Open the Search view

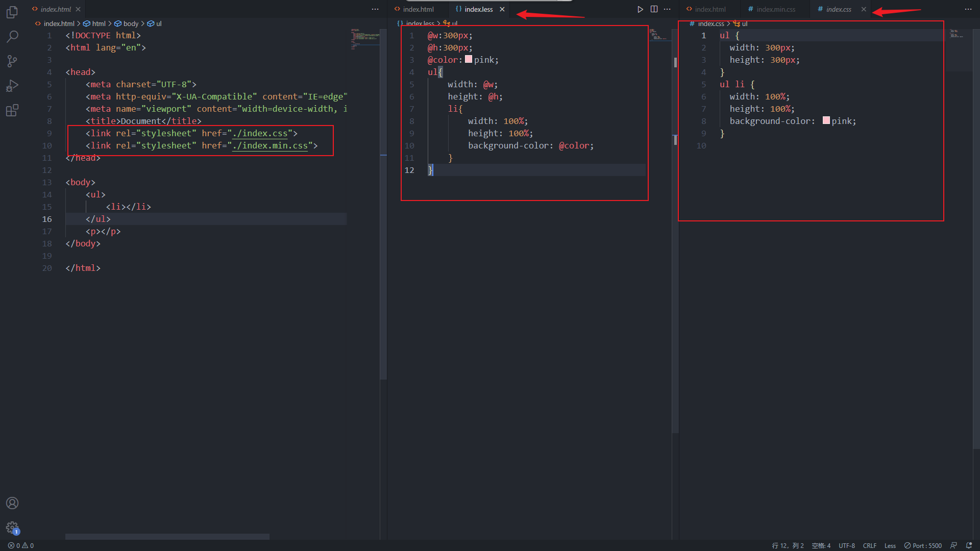click(12, 36)
